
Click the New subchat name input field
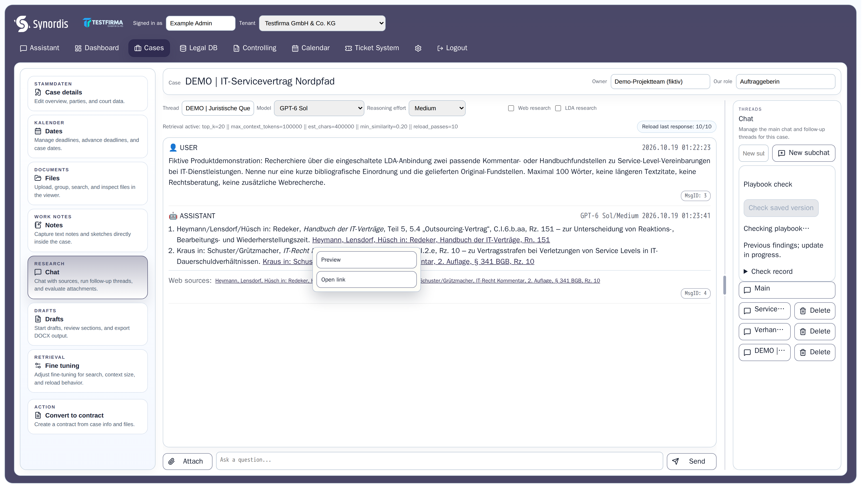click(759, 155)
